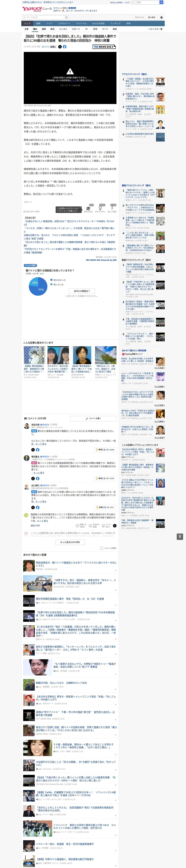
Task: Open the comment count 1373 icon
Action: tap(43, 47)
